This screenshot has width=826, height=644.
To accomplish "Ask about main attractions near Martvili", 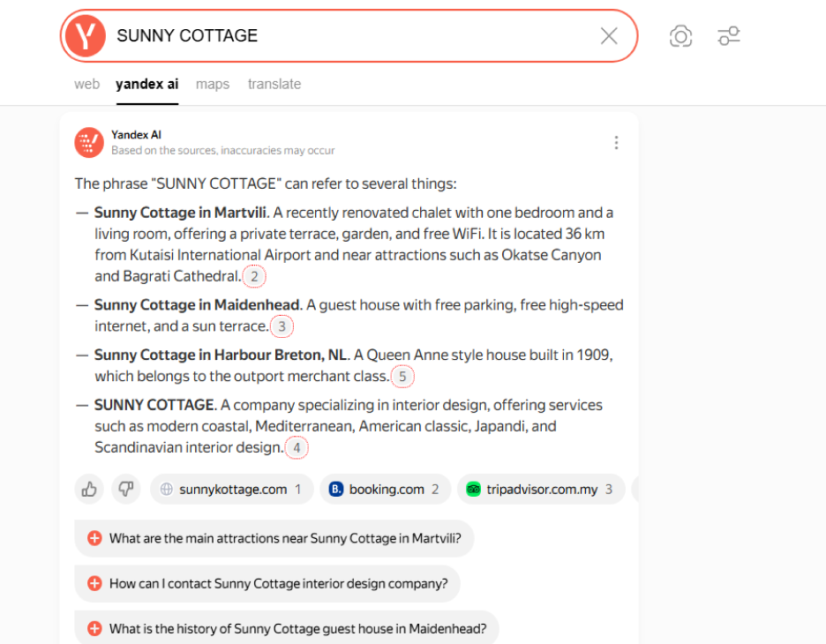I will pos(274,538).
